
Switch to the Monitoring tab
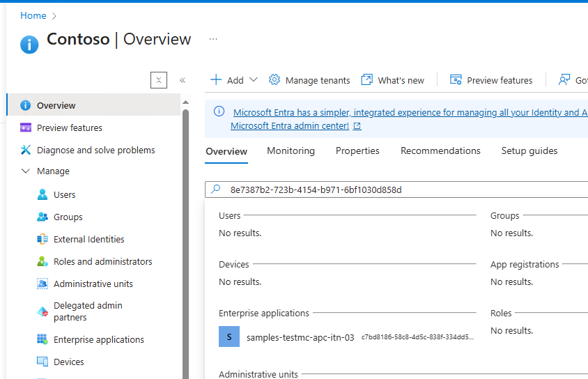click(291, 151)
